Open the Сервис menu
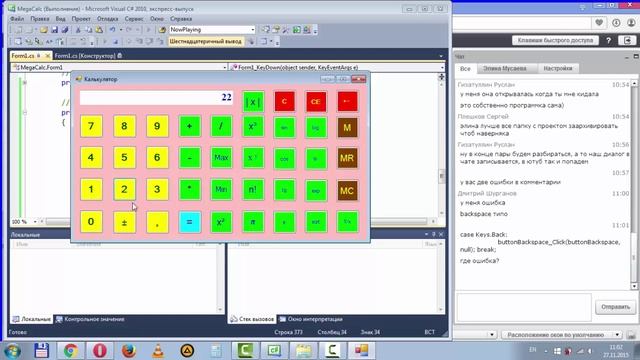The height and width of the screenshot is (360, 640). click(134, 19)
